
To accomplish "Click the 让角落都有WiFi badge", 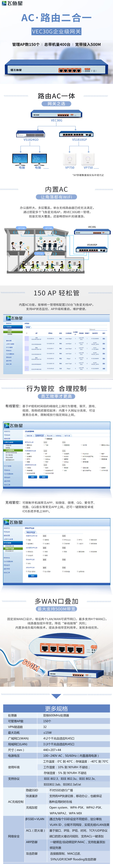I will (57, 197).
